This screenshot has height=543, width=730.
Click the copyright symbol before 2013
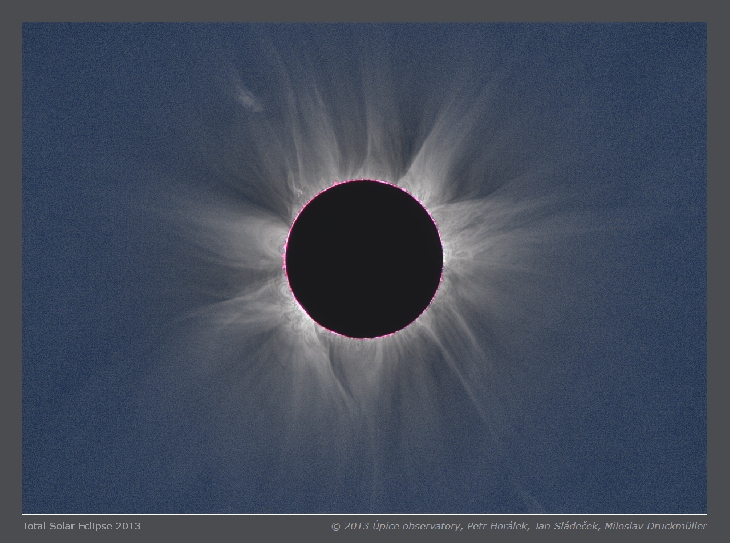click(336, 526)
